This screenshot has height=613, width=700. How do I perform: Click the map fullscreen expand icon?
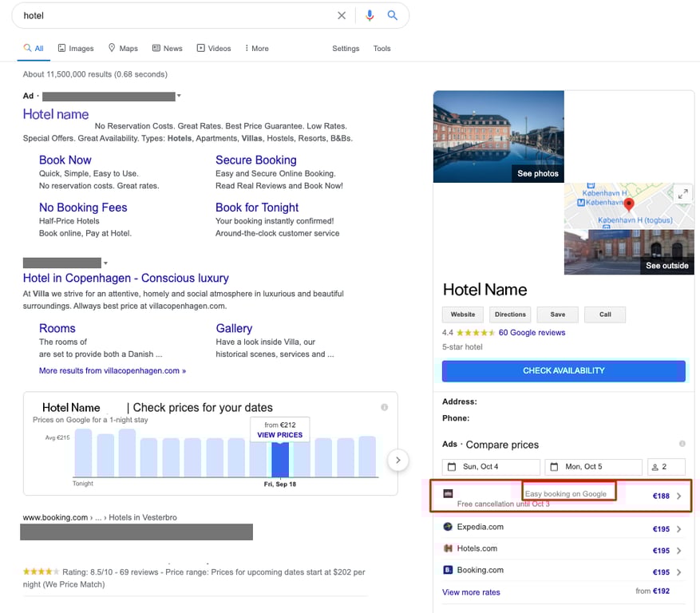683,193
